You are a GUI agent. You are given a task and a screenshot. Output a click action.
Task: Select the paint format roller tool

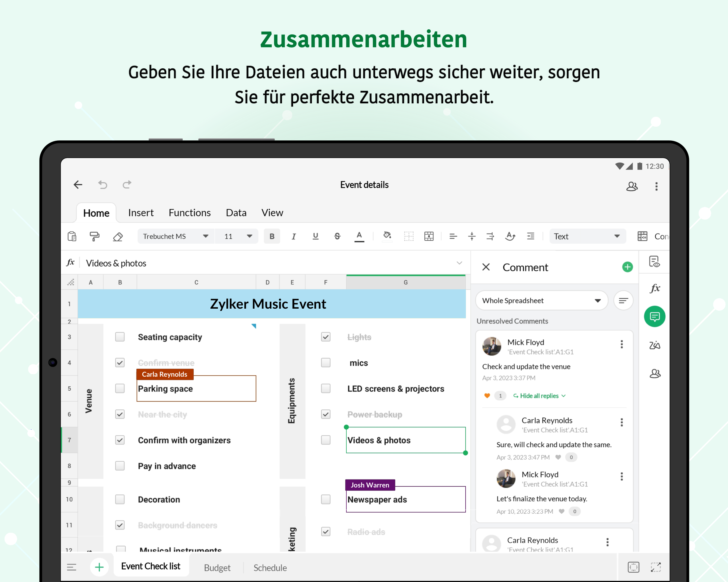(x=95, y=236)
